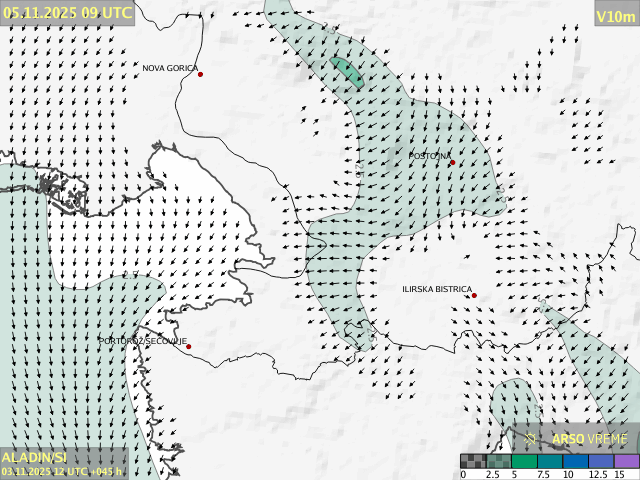Click the Postojna red station dot
Screen dimensions: 640x480
452,162
